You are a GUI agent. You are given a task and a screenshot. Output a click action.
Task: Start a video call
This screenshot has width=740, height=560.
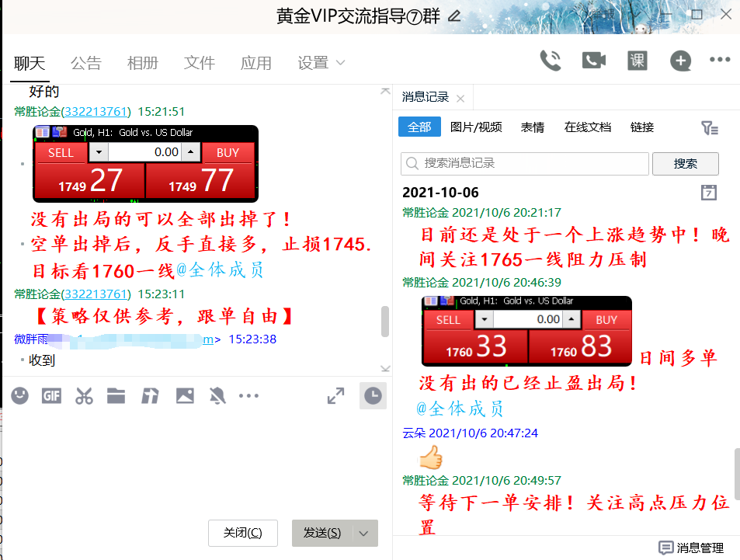(594, 61)
